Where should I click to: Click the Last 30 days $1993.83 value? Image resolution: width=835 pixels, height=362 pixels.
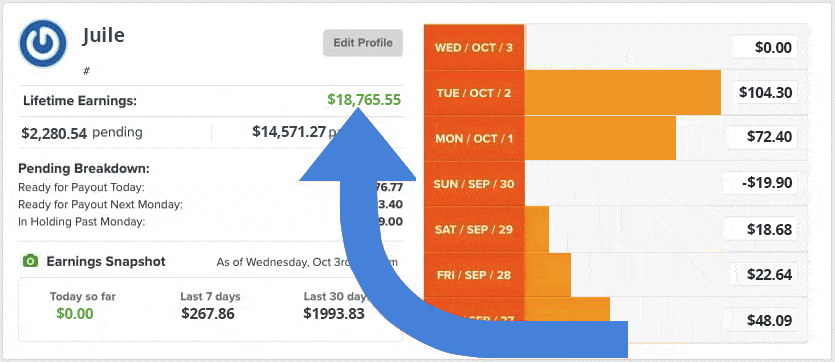[334, 314]
